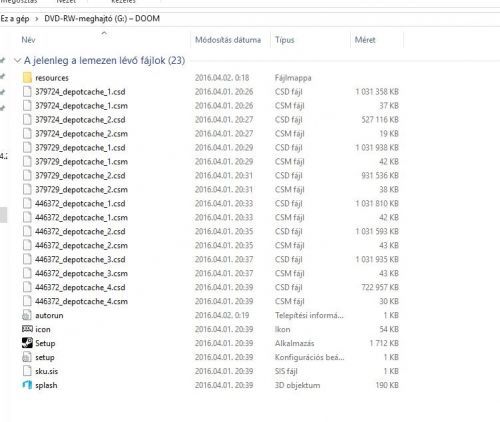Click the 379724_depotcache_2.csm file icon

pyautogui.click(x=27, y=134)
